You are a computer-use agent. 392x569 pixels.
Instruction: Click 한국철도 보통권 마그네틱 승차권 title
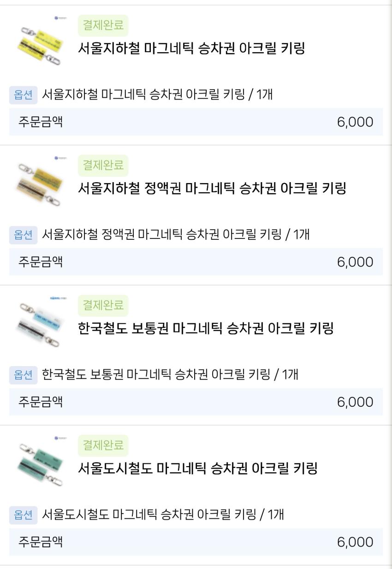tap(205, 328)
